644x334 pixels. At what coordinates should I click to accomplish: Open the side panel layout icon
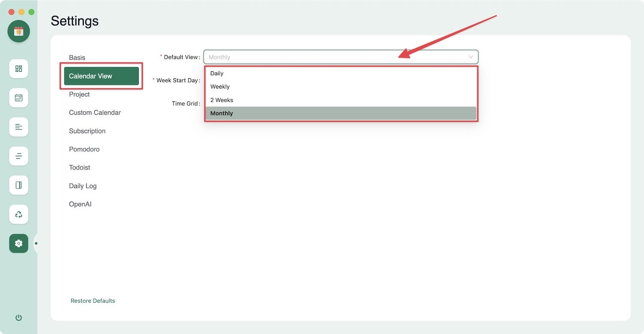click(x=18, y=185)
